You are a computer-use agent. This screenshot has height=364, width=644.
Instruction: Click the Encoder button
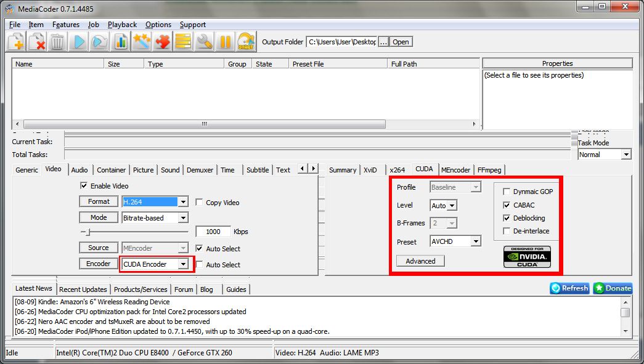click(99, 264)
